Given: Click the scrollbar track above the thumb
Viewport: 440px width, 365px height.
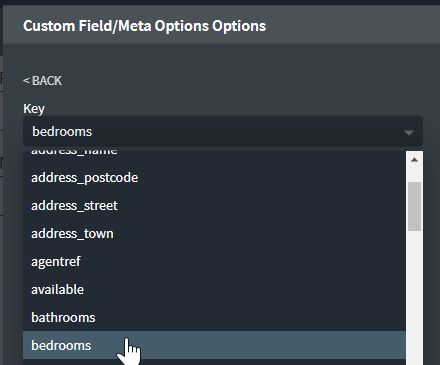Looking at the screenshot, I should (x=414, y=175).
